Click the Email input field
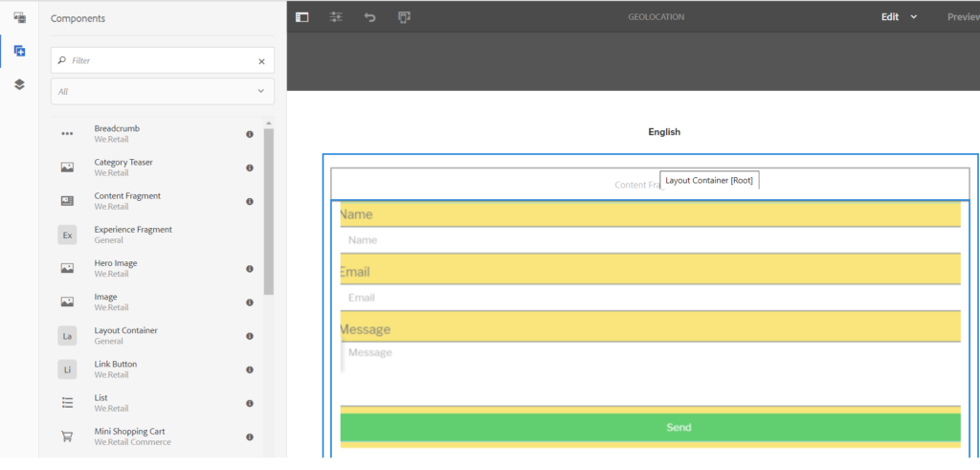The image size is (980, 470). (650, 298)
